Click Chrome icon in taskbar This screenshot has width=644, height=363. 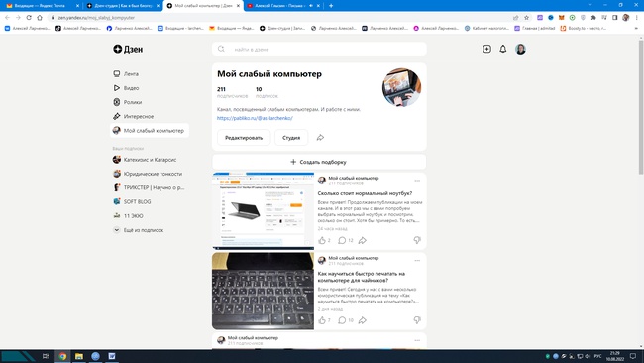pyautogui.click(x=62, y=356)
